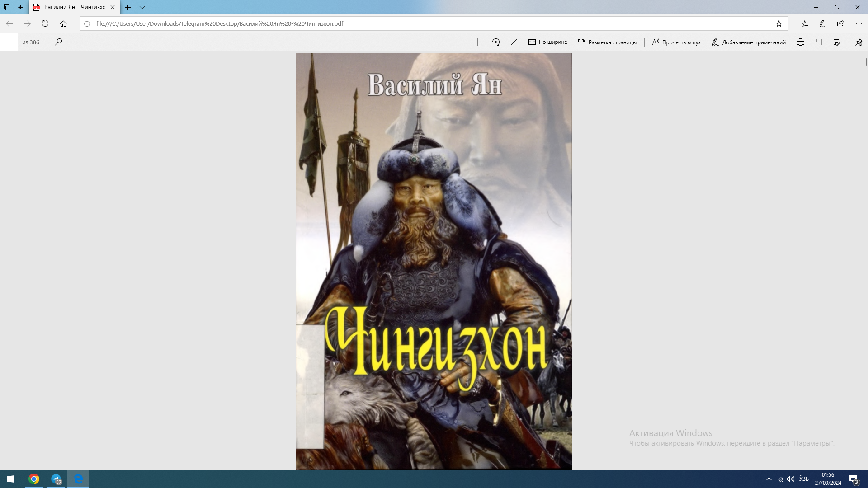Refresh the current page

pyautogui.click(x=45, y=23)
